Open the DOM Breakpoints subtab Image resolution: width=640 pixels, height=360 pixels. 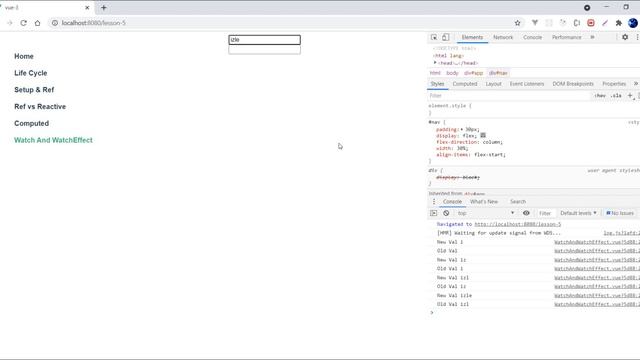[573, 84]
